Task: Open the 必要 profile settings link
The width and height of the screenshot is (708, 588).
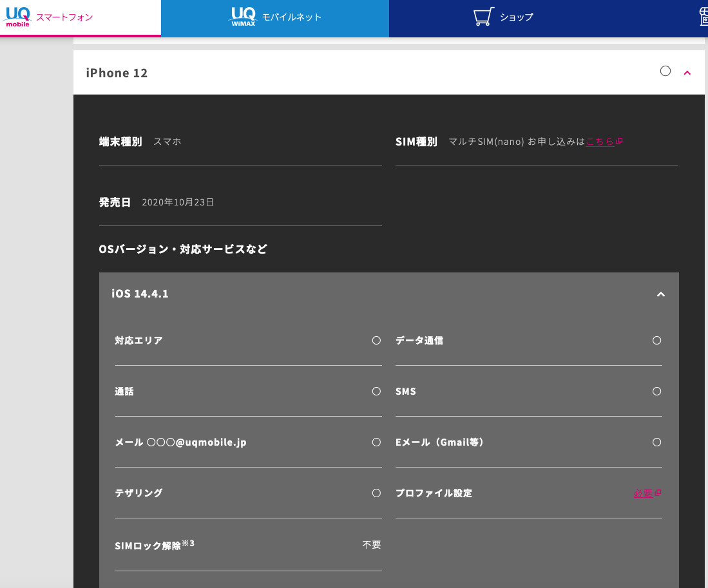Action: 643,493
